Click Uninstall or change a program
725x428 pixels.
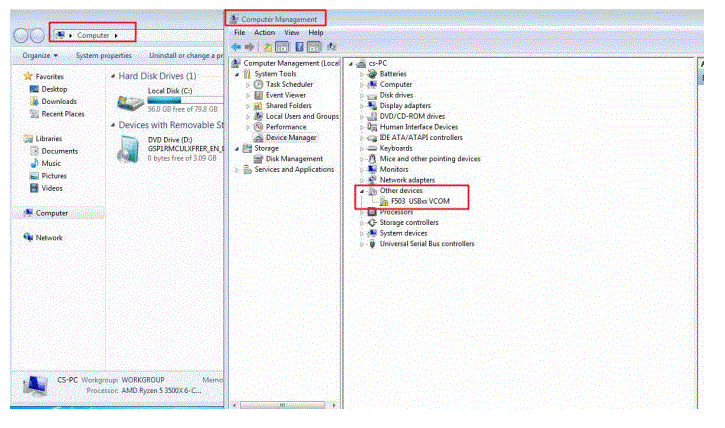pyautogui.click(x=185, y=55)
